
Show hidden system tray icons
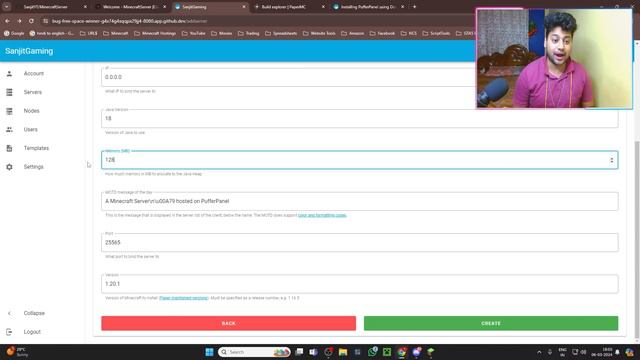point(539,352)
